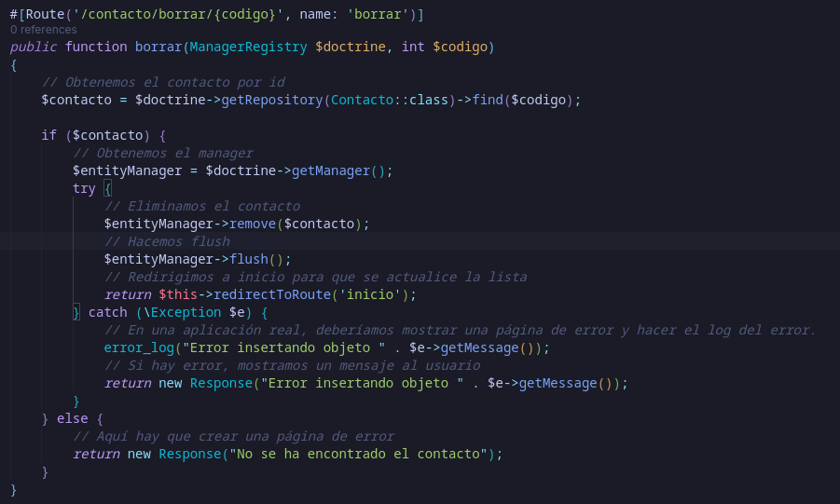840x504 pixels.
Task: Click the getManager() method call
Action: coord(338,170)
